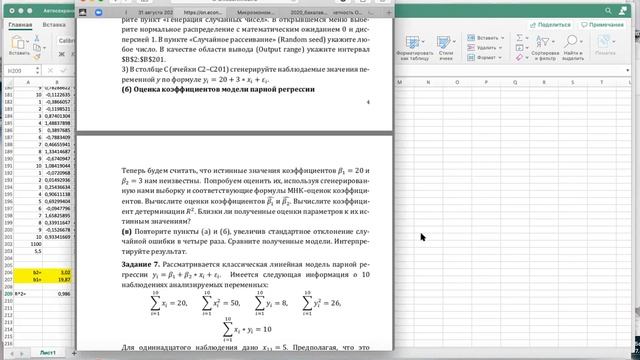The image size is (640, 360).
Task: Click the Вставить cells icon in Excel ribbon
Action: tap(471, 38)
